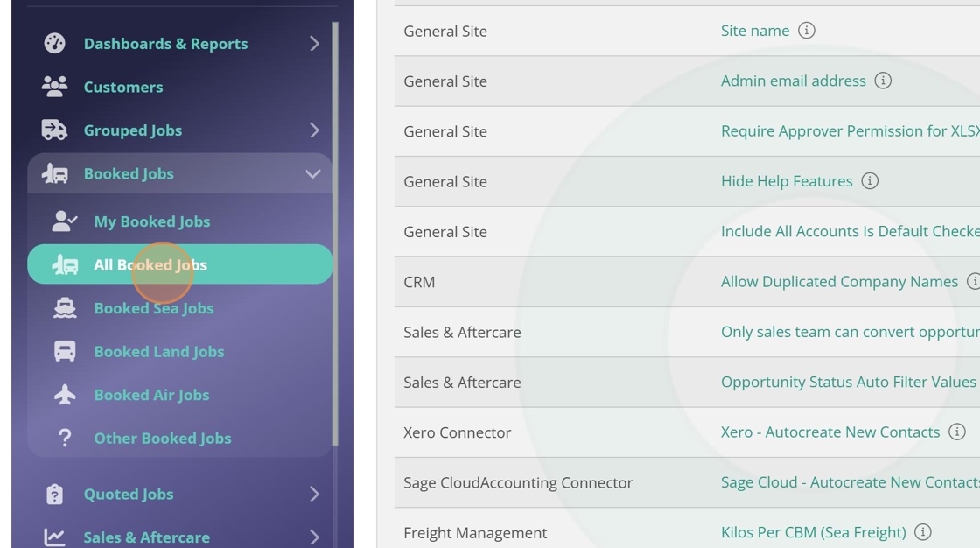Open Kilos Per CBM (Sea Freight) setting
The height and width of the screenshot is (548, 980).
[x=813, y=532]
